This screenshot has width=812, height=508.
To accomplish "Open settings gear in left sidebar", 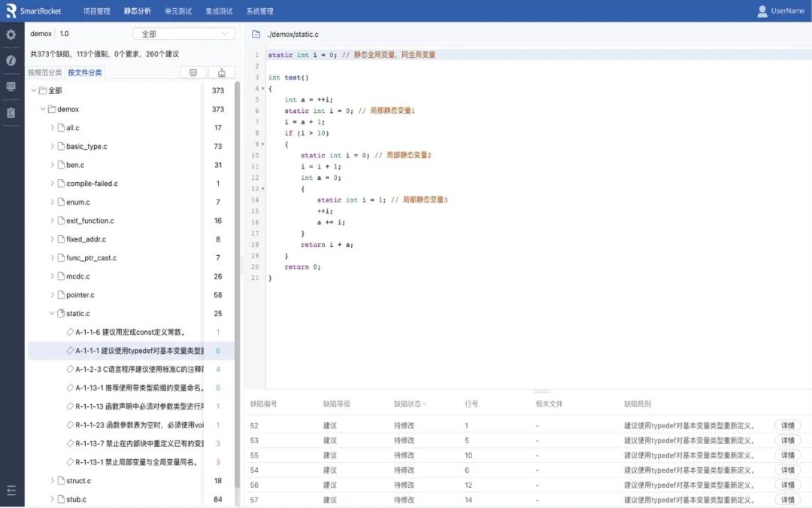I will [x=11, y=35].
